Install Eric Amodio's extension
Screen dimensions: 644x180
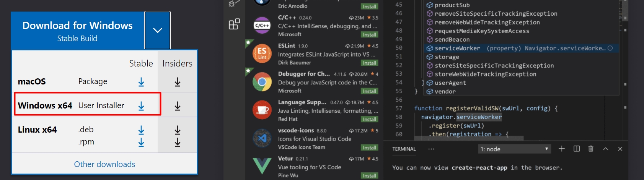coord(369,6)
